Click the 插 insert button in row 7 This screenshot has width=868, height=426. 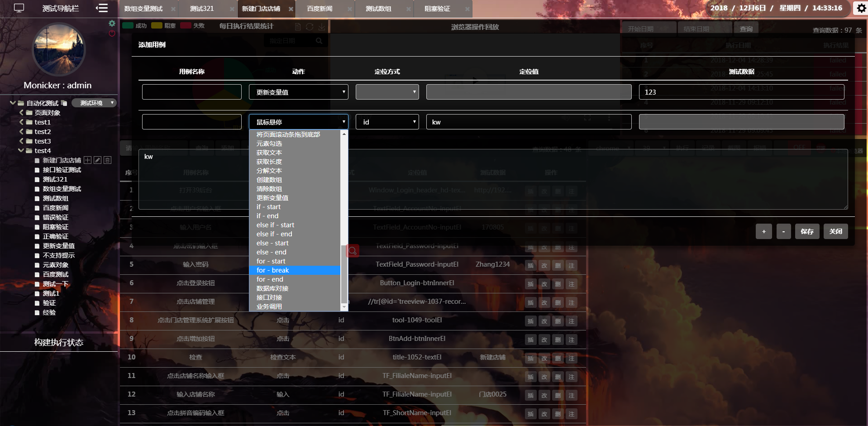click(530, 303)
